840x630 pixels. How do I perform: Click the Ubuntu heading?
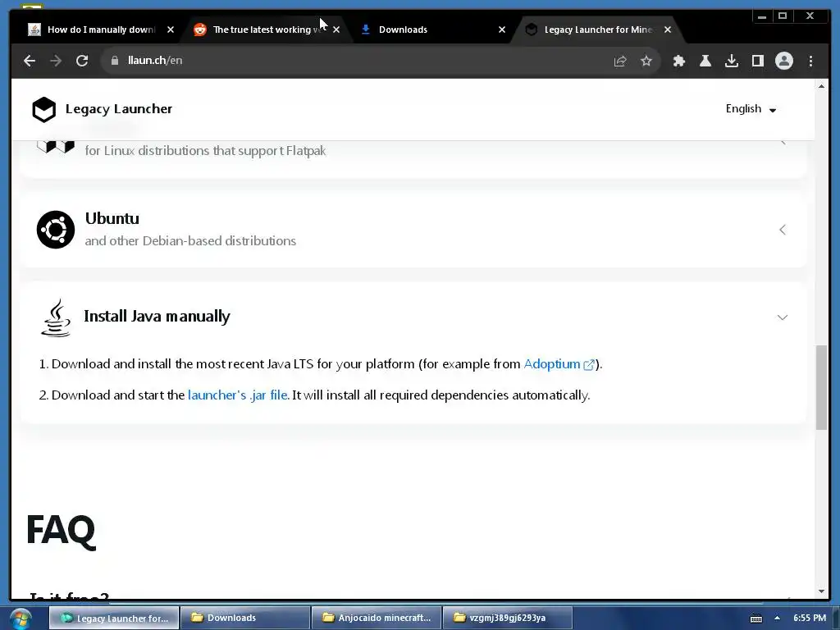pos(112,218)
